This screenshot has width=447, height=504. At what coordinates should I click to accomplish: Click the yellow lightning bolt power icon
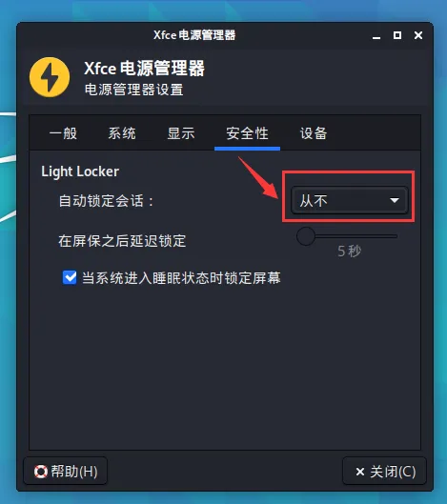pyautogui.click(x=50, y=77)
